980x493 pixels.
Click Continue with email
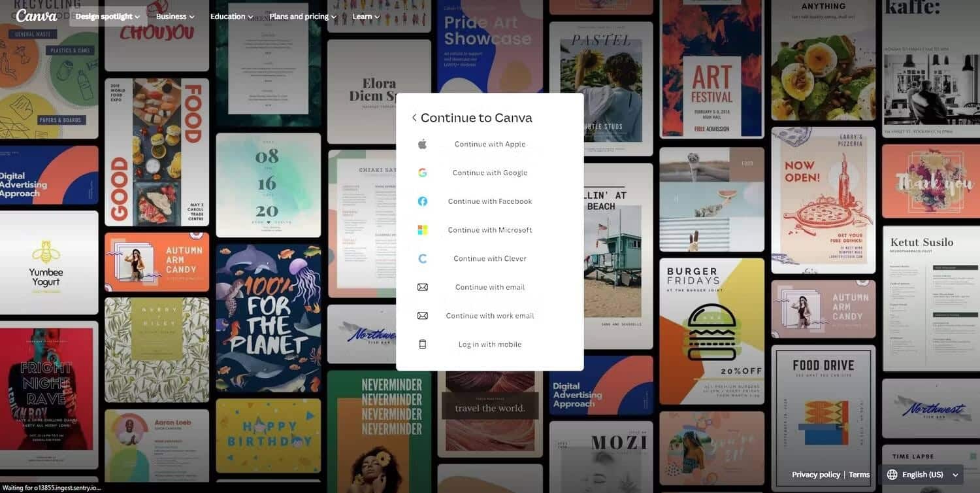tap(490, 287)
